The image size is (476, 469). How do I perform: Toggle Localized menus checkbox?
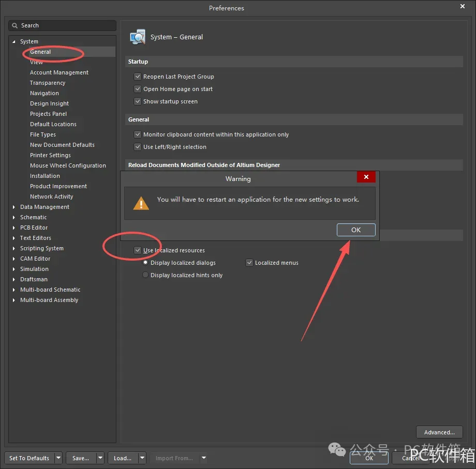click(249, 263)
